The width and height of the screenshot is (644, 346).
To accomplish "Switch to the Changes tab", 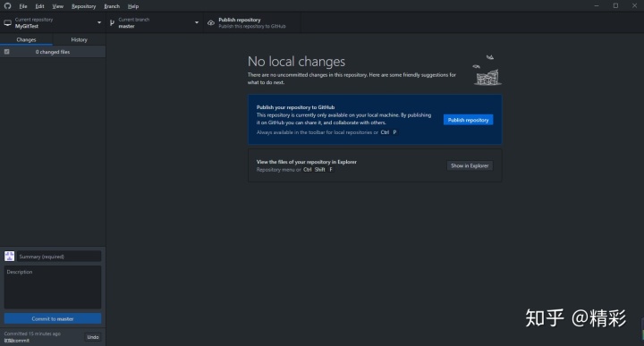I will [x=26, y=39].
